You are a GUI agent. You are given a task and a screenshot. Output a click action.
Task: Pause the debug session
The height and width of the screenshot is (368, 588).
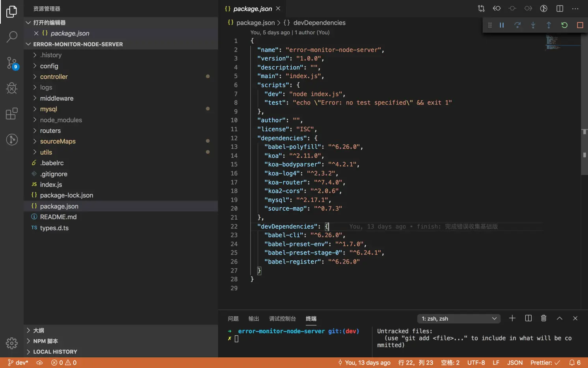click(502, 25)
